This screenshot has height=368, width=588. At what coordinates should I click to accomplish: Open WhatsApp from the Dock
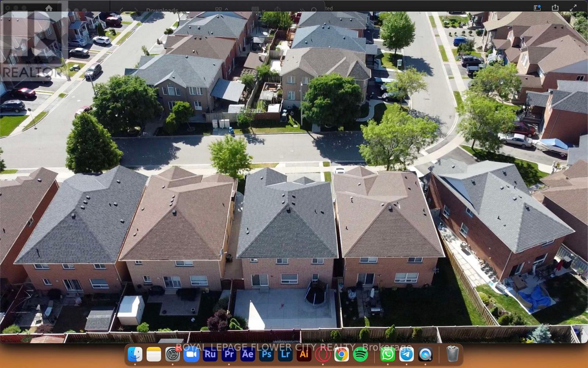(x=388, y=354)
